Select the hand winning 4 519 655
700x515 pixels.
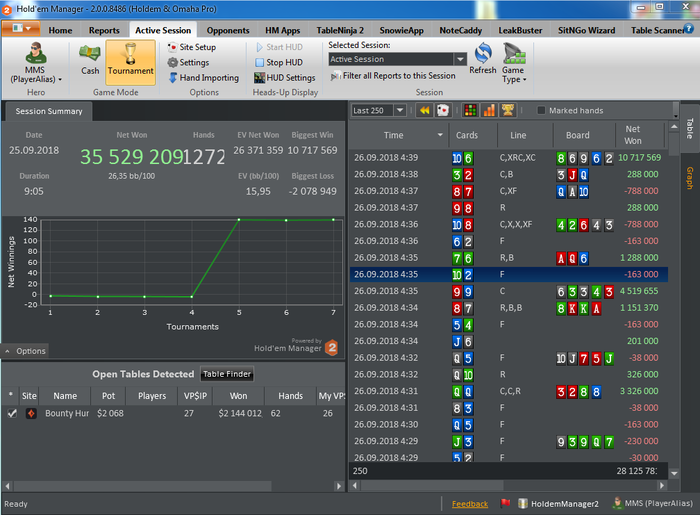[509, 291]
